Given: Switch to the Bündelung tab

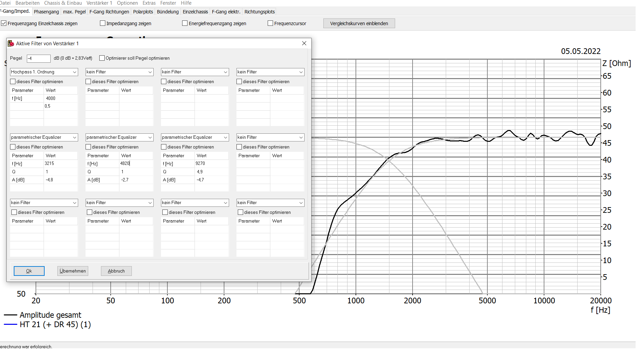Looking at the screenshot, I should coord(168,12).
